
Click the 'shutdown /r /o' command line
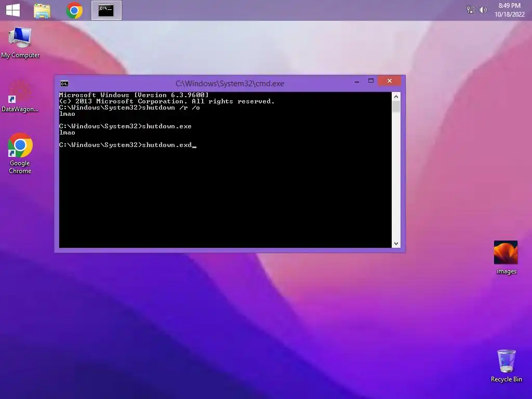point(129,108)
